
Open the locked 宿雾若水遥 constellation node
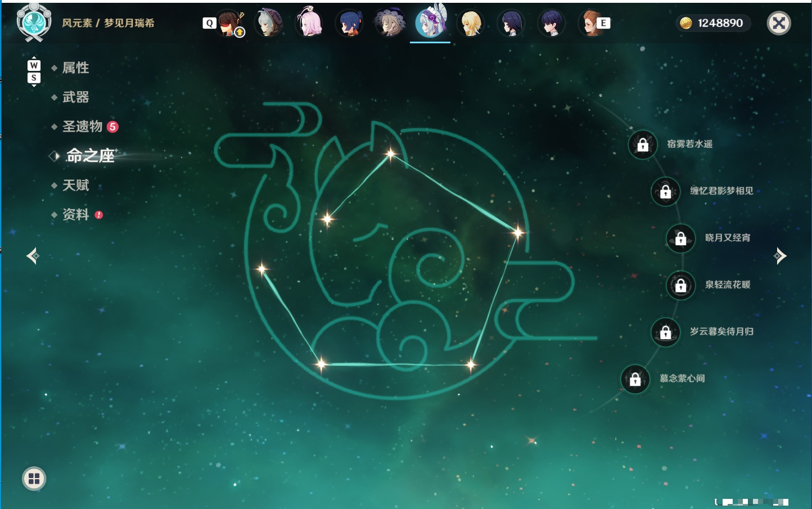pos(643,145)
